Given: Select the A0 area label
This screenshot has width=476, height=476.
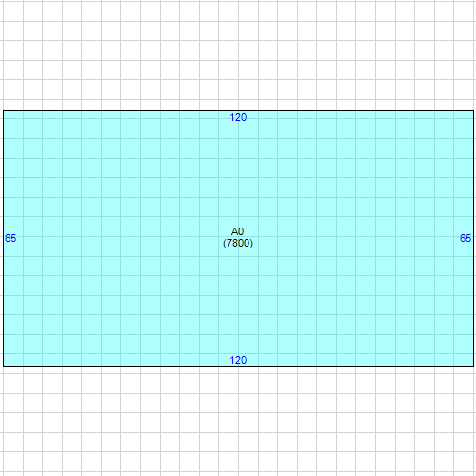Looking at the screenshot, I should [237, 231].
